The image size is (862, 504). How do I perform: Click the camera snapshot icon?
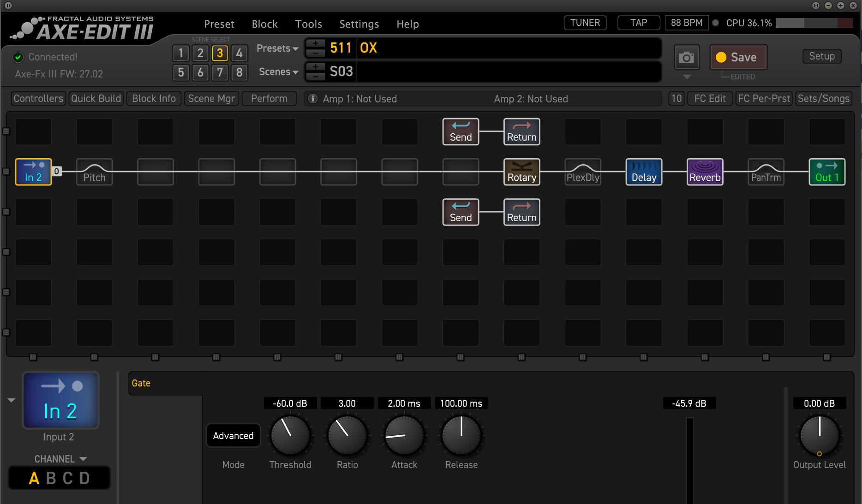(x=686, y=57)
